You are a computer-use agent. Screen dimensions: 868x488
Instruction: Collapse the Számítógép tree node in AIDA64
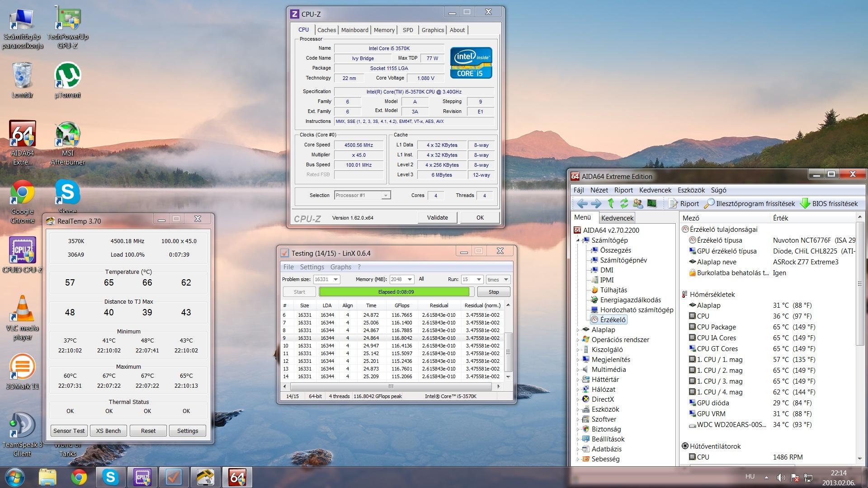coord(578,240)
